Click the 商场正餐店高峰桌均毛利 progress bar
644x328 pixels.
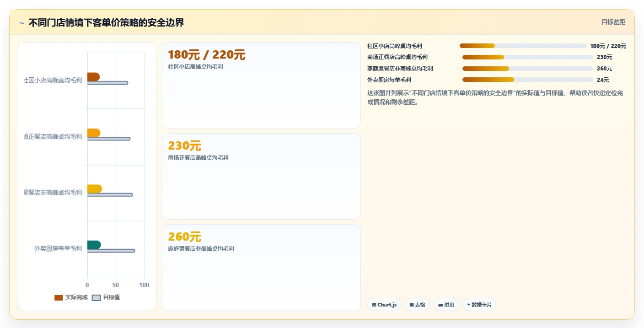(x=527, y=57)
